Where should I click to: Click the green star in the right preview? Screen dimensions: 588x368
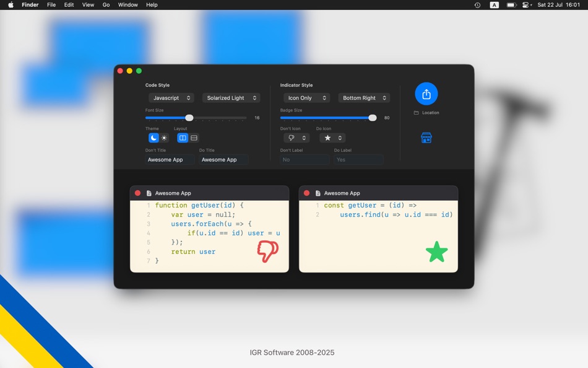(436, 252)
